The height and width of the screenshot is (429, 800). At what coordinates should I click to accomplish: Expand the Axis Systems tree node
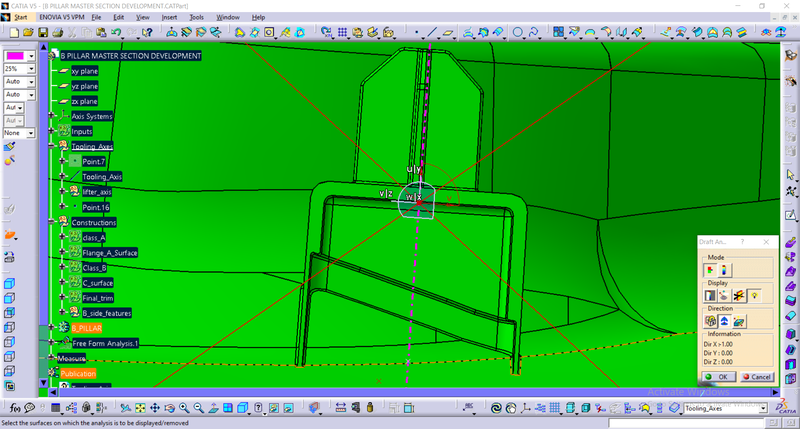52,116
